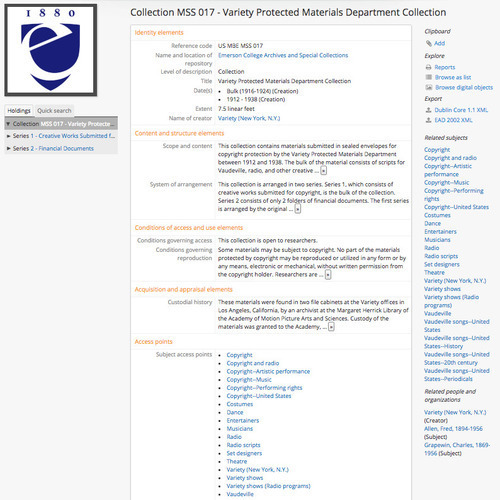Switch to the Quick search tab
The height and width of the screenshot is (500, 500).
pos(54,111)
